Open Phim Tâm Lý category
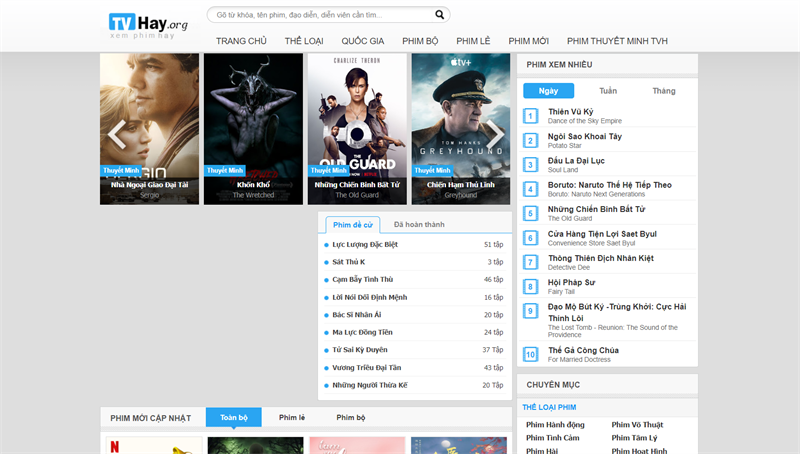Screen dimensions: 800x454 (634, 438)
